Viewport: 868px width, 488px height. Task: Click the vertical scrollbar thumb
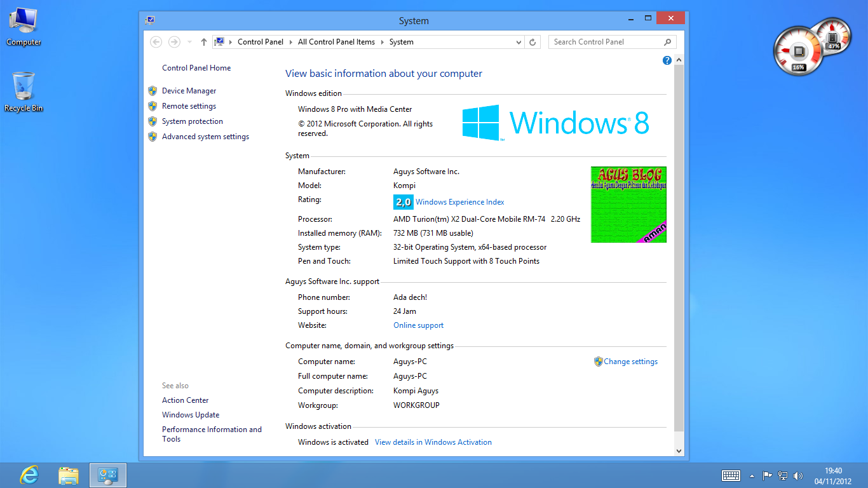point(679,248)
